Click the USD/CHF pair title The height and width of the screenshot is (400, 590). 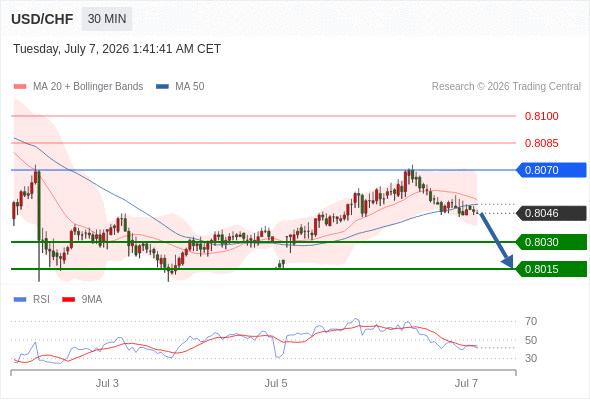click(x=42, y=19)
